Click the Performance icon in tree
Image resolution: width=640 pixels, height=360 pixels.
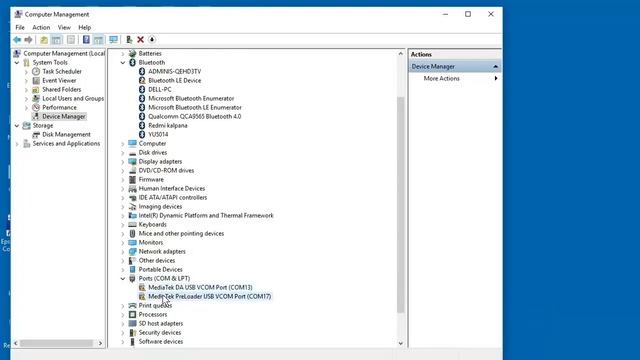pos(36,107)
